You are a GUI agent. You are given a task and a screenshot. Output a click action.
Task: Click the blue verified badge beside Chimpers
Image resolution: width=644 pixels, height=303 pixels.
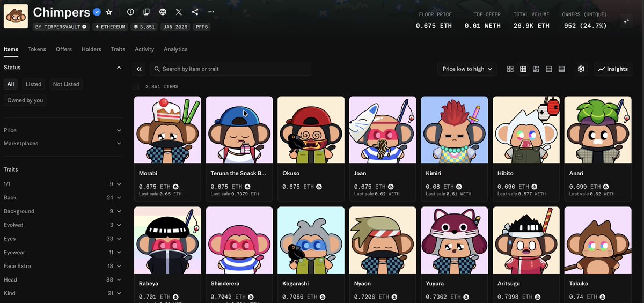(97, 12)
